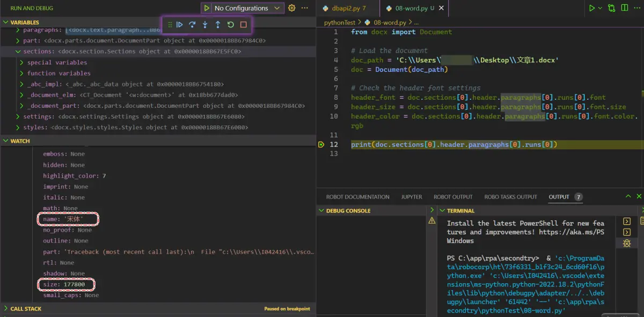Open launch.json via gear icon
The width and height of the screenshot is (644, 317).
pos(292,8)
